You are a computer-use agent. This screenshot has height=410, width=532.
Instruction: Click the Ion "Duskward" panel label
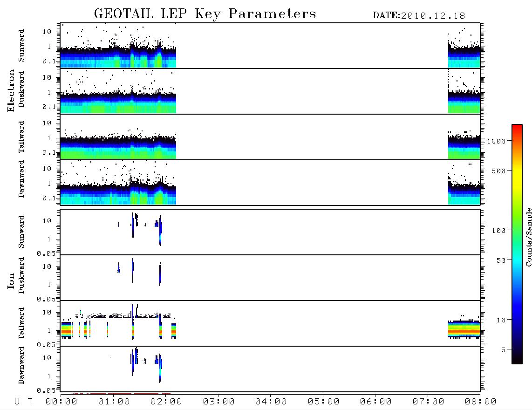click(x=21, y=276)
